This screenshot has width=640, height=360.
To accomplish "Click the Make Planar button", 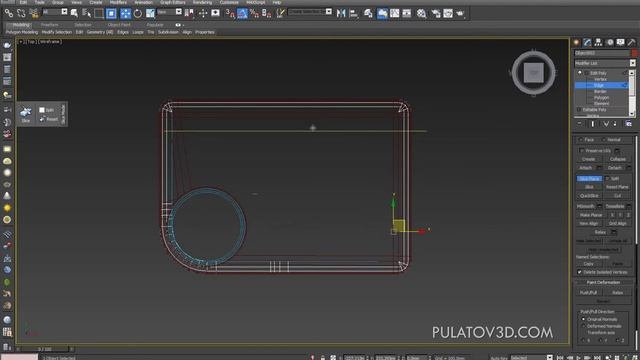I will pyautogui.click(x=591, y=215).
